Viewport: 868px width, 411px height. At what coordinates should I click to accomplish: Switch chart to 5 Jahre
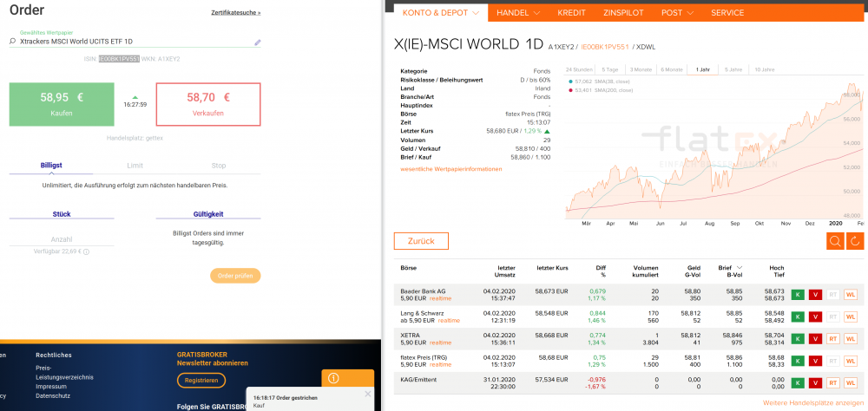pos(733,69)
